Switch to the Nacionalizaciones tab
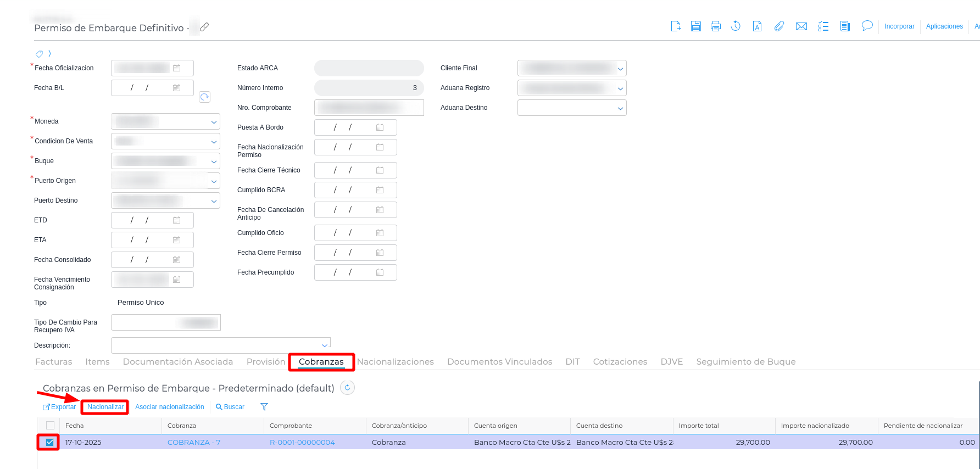Viewport: 980px width, 469px height. pyautogui.click(x=395, y=362)
